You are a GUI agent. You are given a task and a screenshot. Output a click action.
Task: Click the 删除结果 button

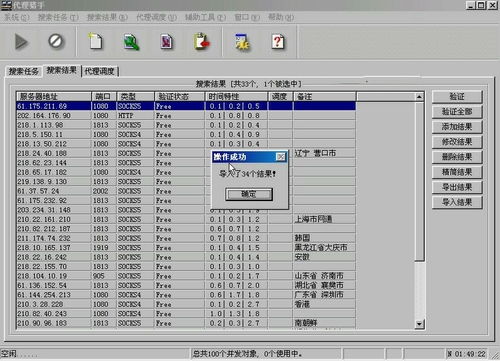(457, 157)
